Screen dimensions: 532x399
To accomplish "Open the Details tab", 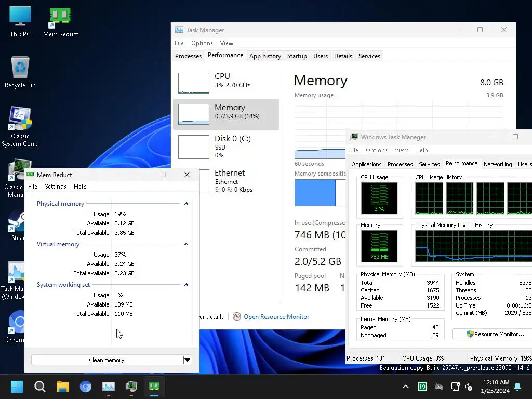I will pyautogui.click(x=343, y=56).
